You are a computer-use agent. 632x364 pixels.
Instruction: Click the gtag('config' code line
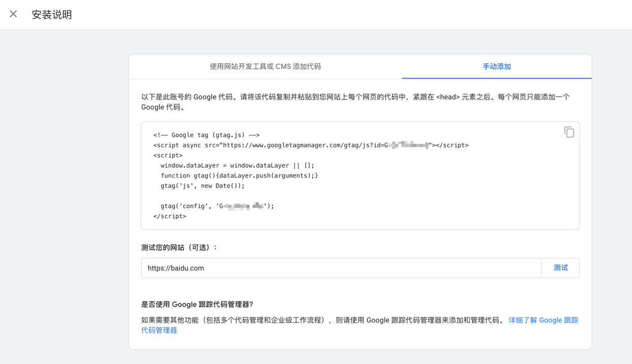[x=217, y=206]
